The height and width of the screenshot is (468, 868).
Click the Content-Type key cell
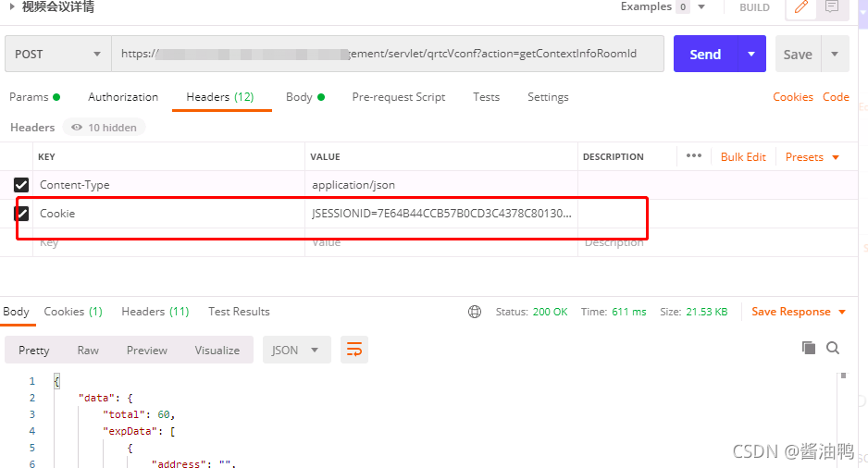(x=168, y=185)
